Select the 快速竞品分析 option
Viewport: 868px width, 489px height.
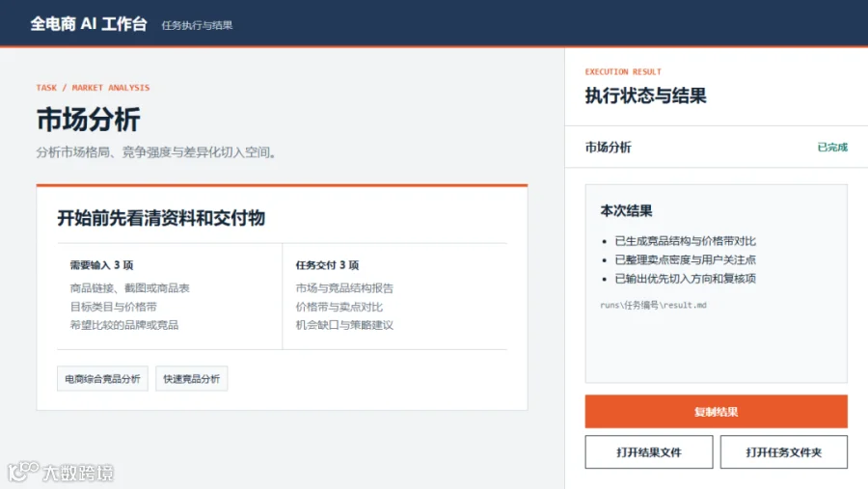[x=192, y=379]
